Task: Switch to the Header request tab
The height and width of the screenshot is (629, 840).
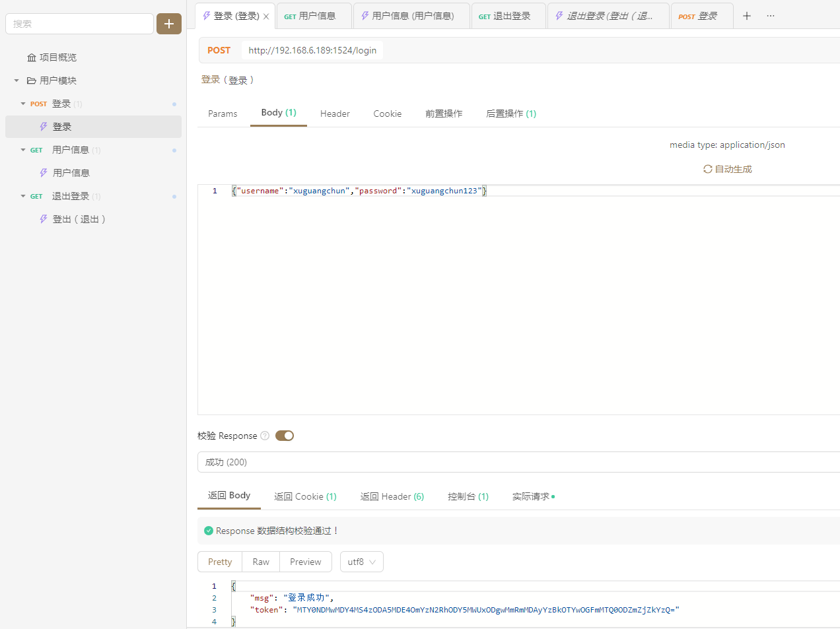Action: 335,114
